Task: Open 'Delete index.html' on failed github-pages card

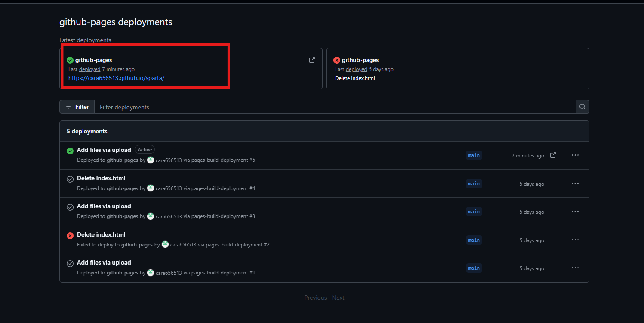Action: [355, 78]
